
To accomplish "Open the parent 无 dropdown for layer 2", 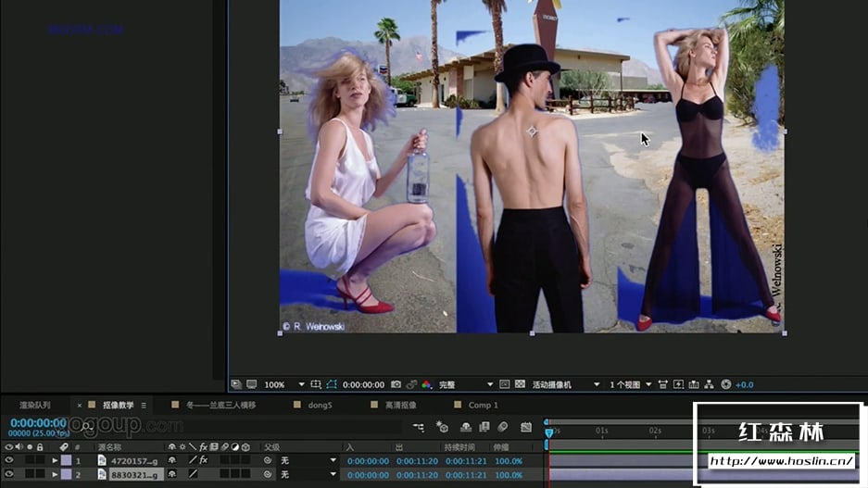I will (308, 475).
